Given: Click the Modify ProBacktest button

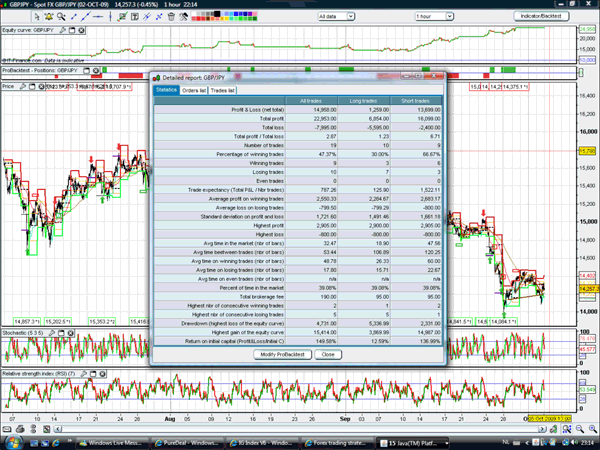Looking at the screenshot, I should point(282,354).
